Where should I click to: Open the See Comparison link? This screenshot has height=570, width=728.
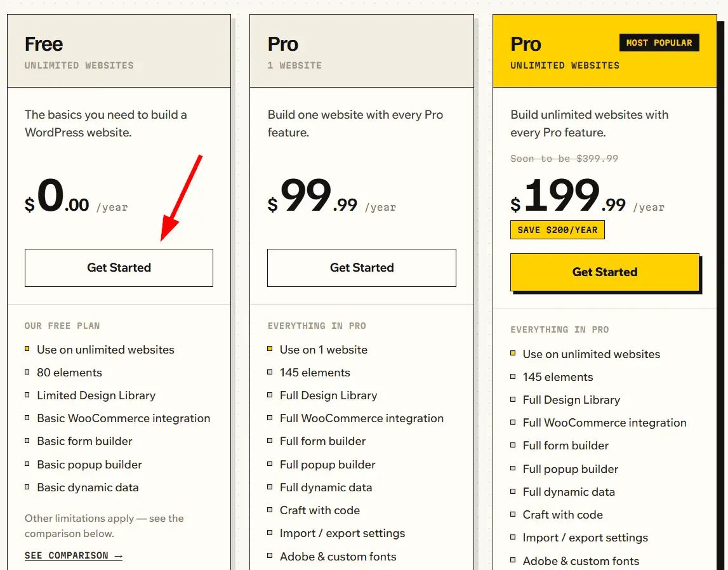click(x=74, y=555)
